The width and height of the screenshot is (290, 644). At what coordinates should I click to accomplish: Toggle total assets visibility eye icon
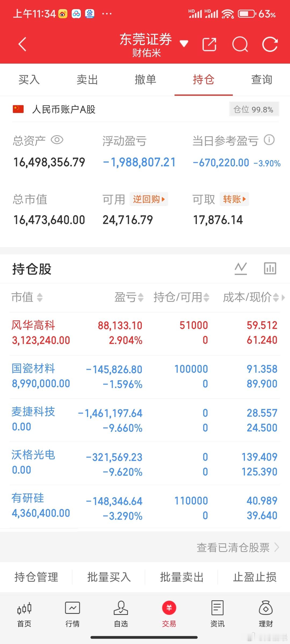coord(57,140)
